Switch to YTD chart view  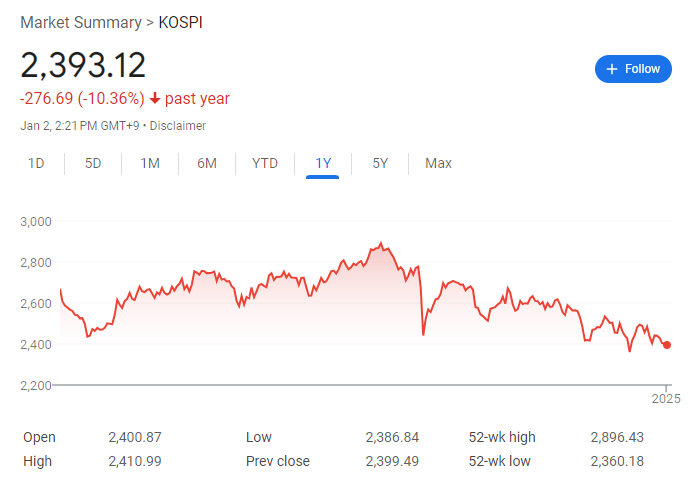265,163
